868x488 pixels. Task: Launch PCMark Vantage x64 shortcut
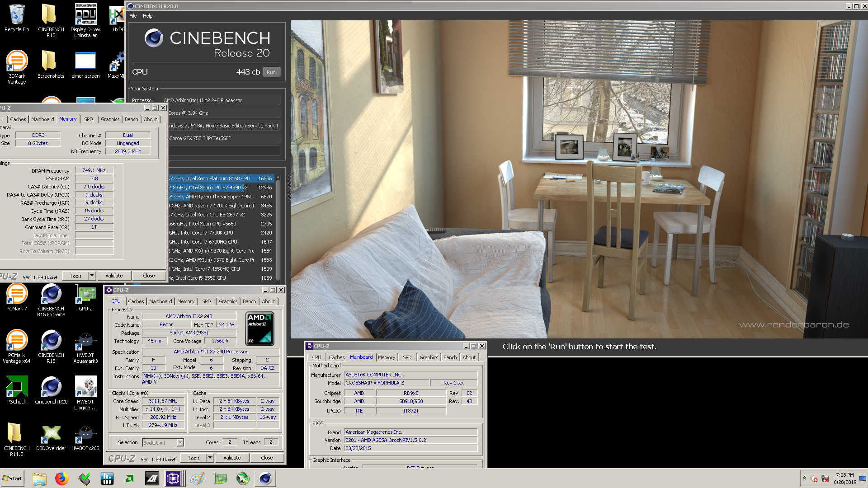click(17, 346)
